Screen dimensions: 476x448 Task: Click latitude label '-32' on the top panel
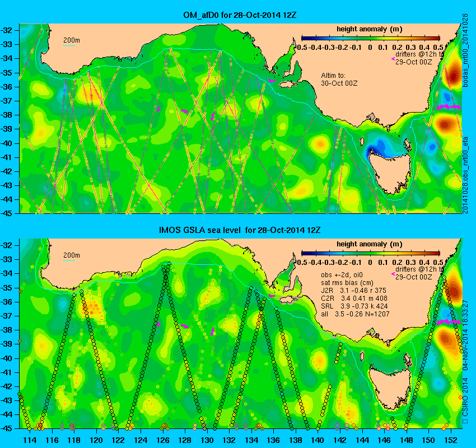[x=7, y=30]
